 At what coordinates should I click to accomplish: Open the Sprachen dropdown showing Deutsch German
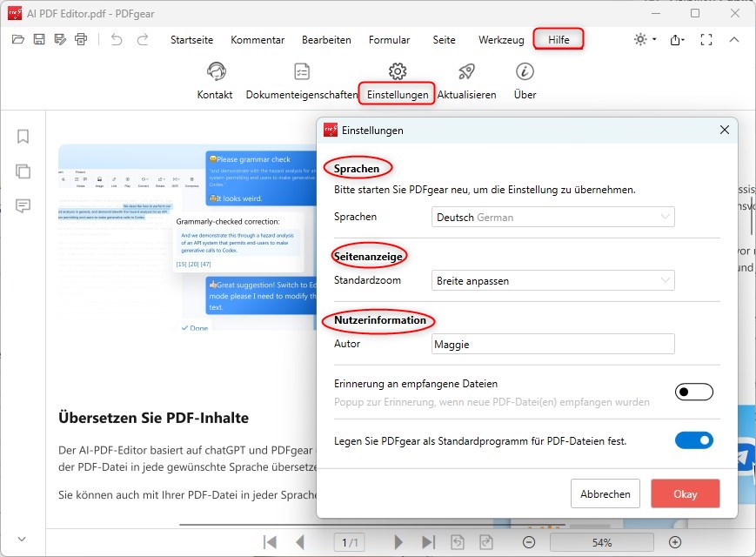552,216
